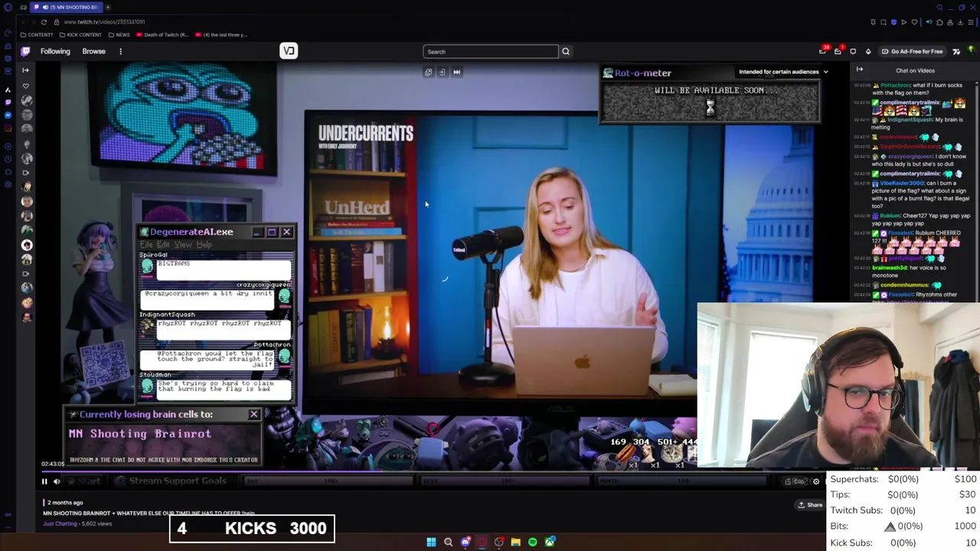The width and height of the screenshot is (980, 551).
Task: Click the brainwash3d chat message
Action: pos(911,272)
